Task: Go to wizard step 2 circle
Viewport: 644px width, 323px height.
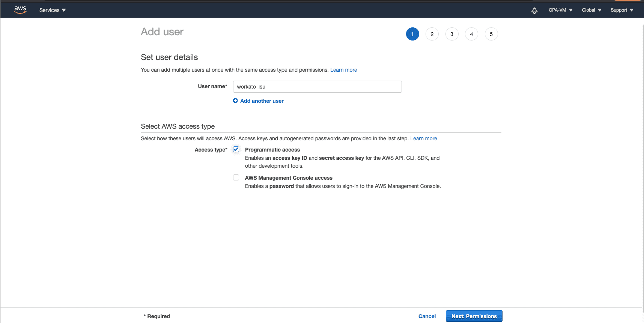Action: point(432,34)
